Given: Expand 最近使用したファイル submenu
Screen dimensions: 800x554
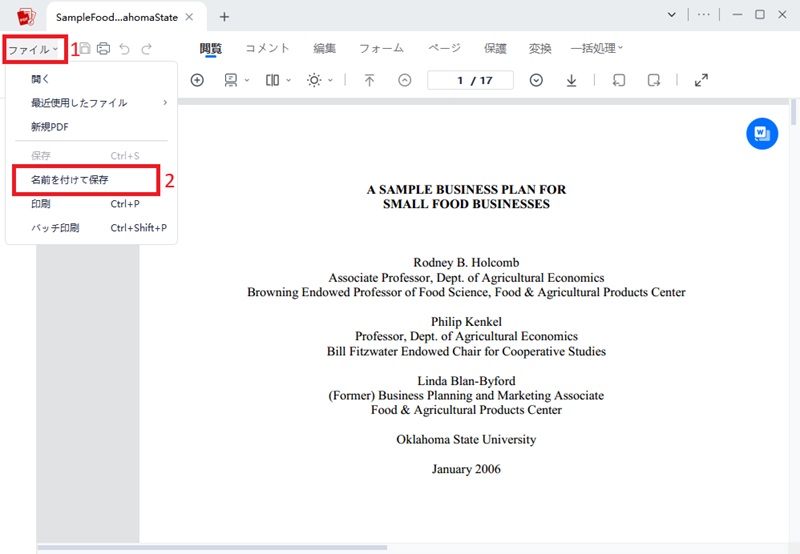Looking at the screenshot, I should (x=91, y=103).
